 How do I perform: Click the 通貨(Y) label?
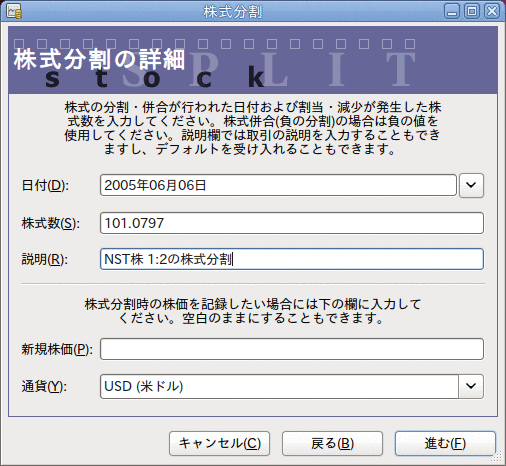(x=44, y=386)
